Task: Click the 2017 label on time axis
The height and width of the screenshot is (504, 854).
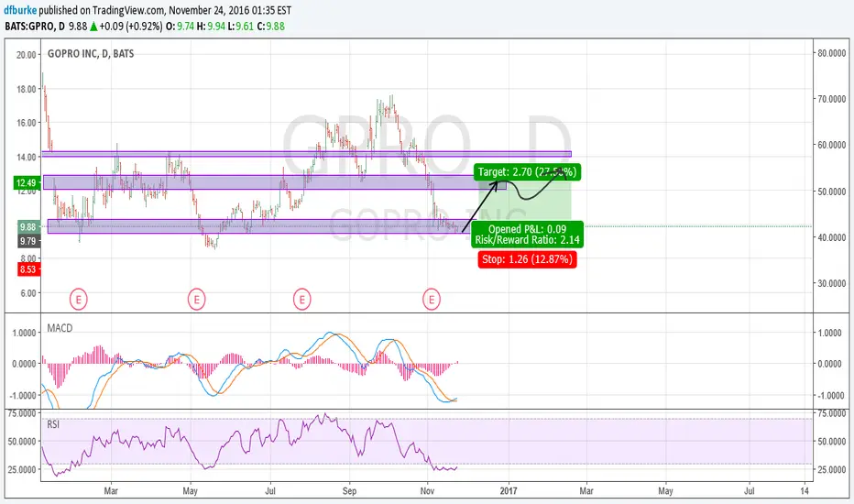Action: [x=509, y=491]
